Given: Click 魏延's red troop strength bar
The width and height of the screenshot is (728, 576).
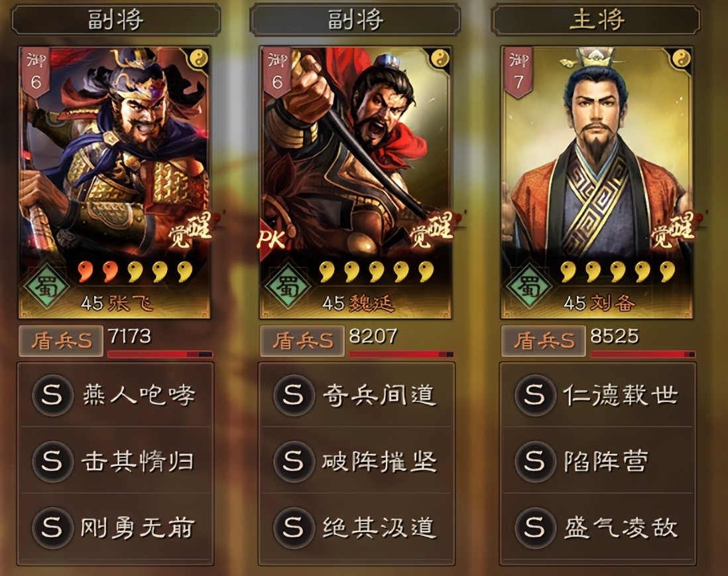Looking at the screenshot, I should tap(401, 354).
